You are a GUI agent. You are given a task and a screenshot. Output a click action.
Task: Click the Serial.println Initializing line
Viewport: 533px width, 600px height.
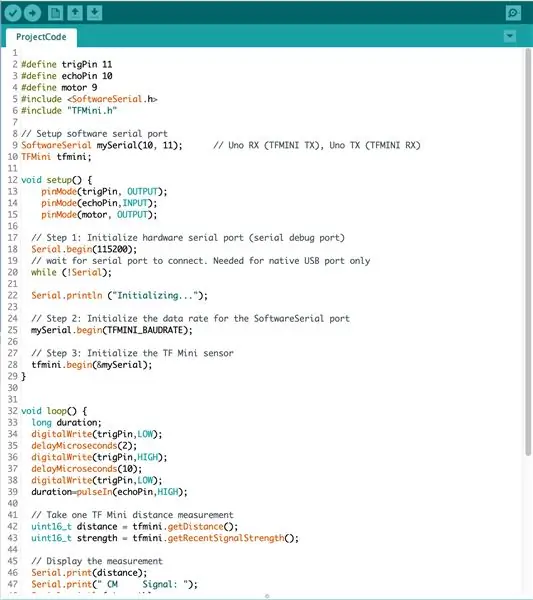click(x=119, y=295)
